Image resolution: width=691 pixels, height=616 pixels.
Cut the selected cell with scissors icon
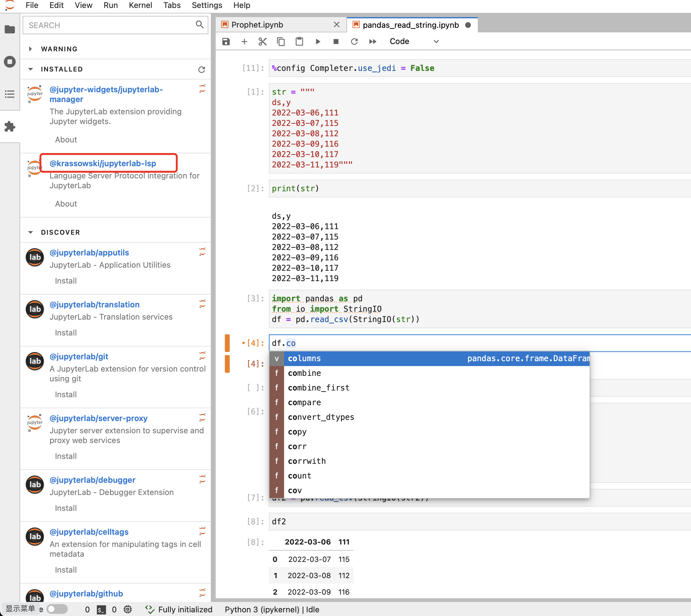(x=262, y=41)
